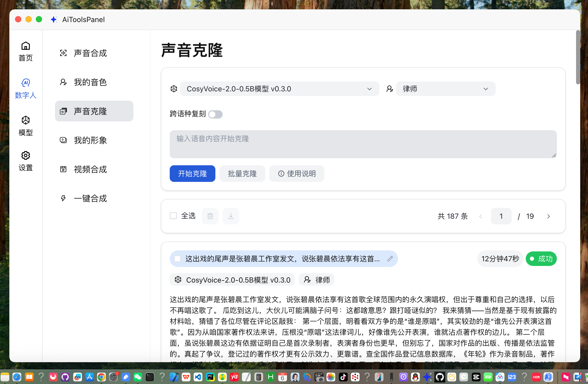Click the 律师 voice tag on record

coord(317,280)
